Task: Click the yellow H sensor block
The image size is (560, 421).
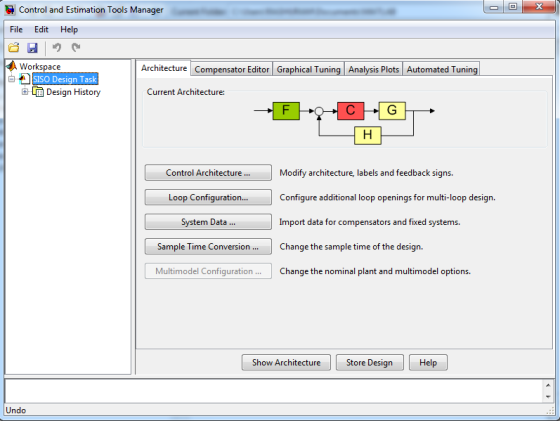Action: click(368, 135)
